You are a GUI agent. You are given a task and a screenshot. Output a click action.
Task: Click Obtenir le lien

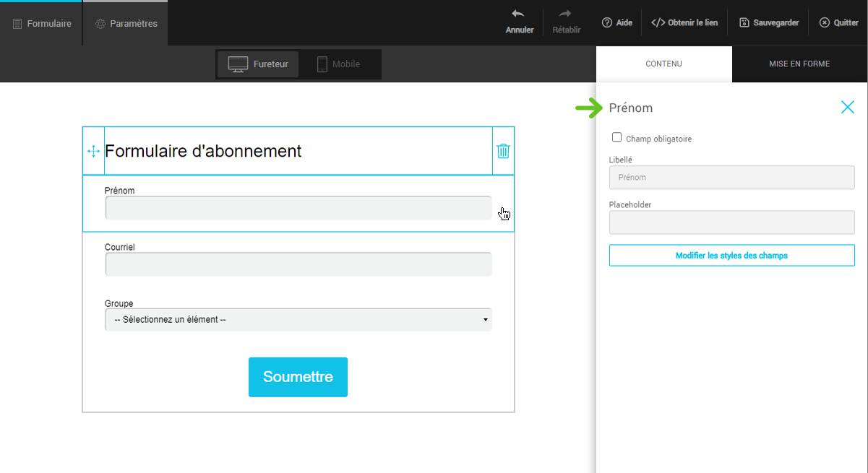tap(684, 23)
